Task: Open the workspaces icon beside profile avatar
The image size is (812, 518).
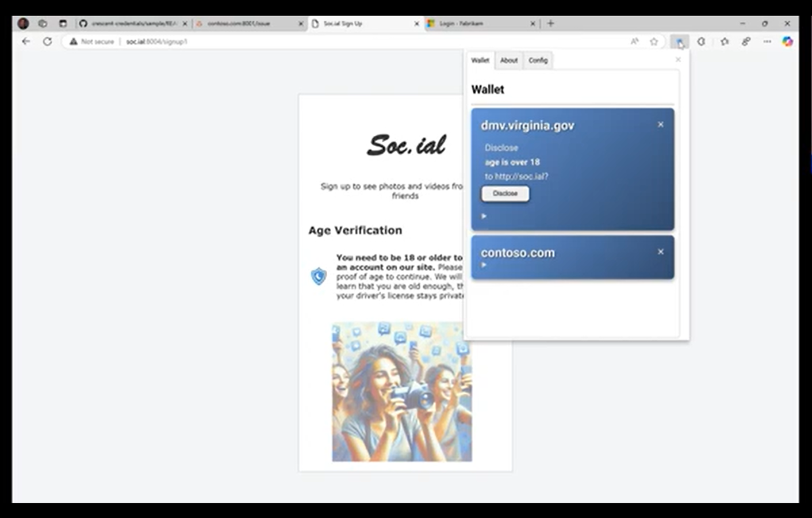Action: (43, 24)
